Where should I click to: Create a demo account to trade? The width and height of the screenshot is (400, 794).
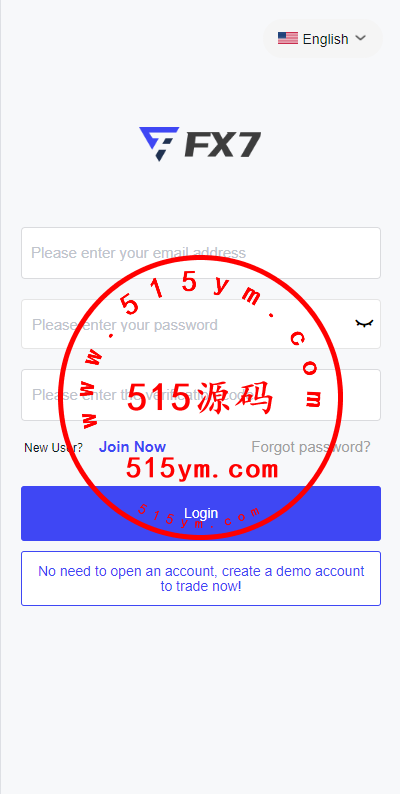[x=201, y=578]
